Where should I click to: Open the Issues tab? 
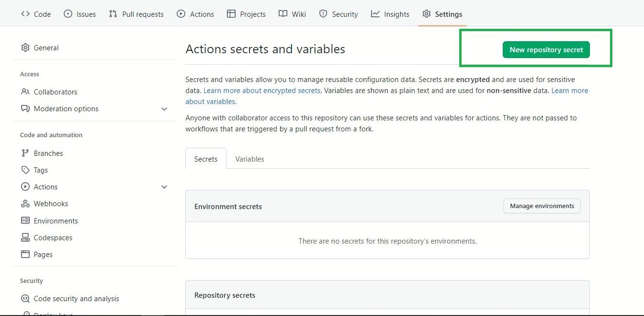coord(80,14)
